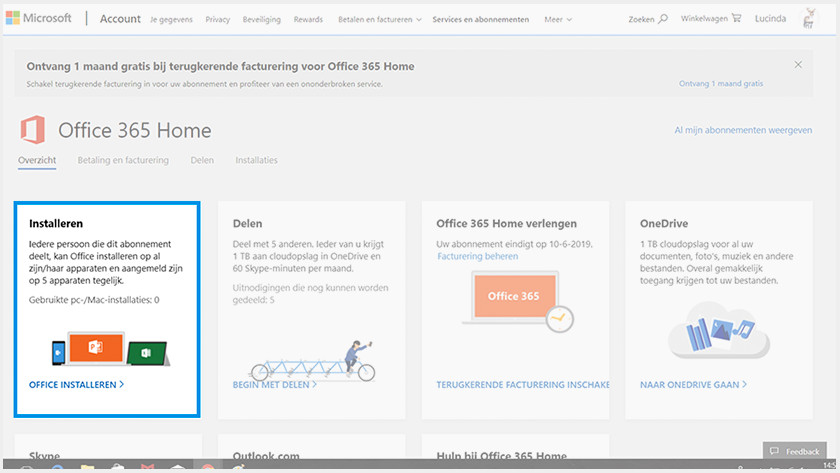This screenshot has height=473, width=840.
Task: Click the profile avatar picture
Action: pyautogui.click(x=809, y=18)
